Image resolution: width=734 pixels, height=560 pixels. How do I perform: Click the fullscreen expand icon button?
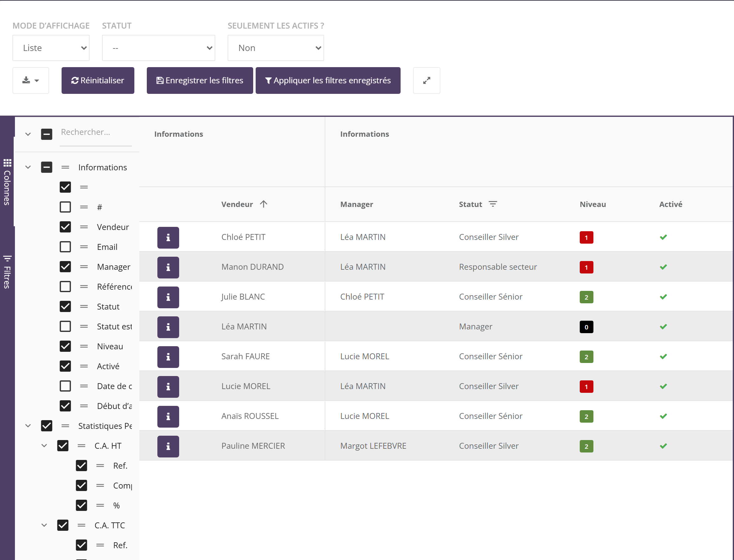pos(426,80)
